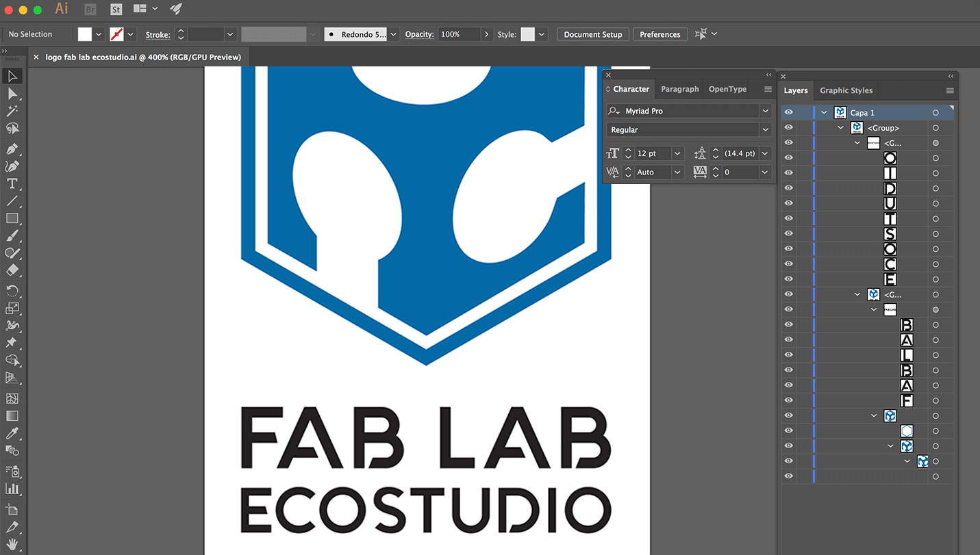Select the Type tool

coord(12,184)
